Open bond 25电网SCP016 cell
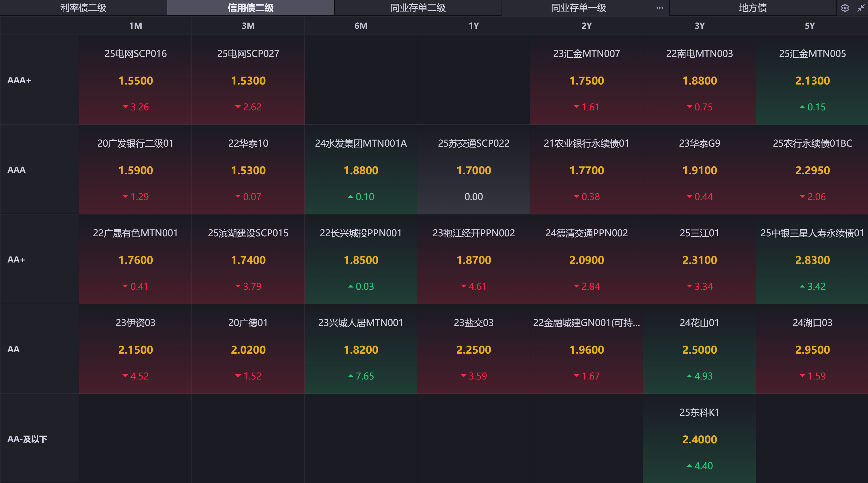Image resolution: width=868 pixels, height=483 pixels. click(x=135, y=80)
